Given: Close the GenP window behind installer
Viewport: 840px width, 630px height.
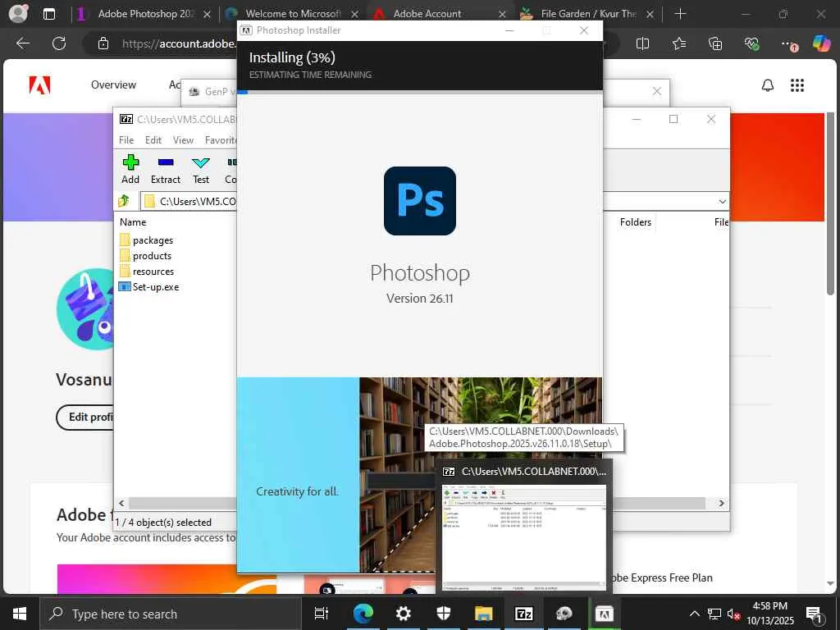Looking at the screenshot, I should click(657, 91).
